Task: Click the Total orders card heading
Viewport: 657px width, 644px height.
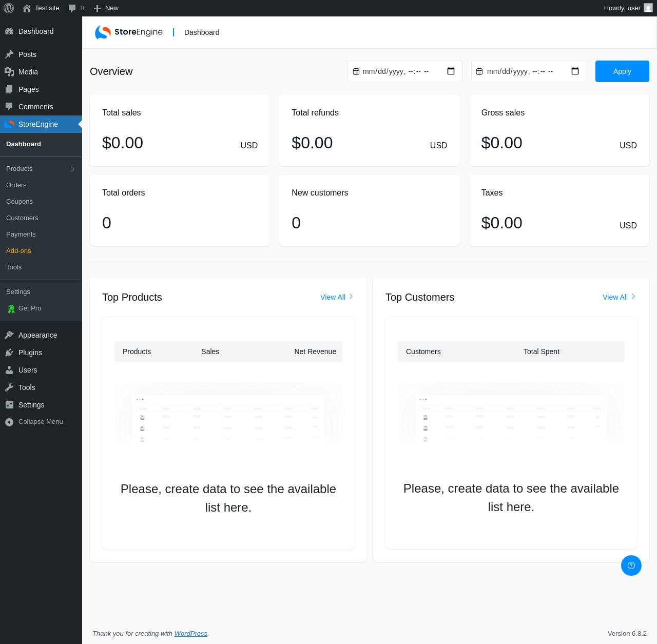Action: [124, 193]
